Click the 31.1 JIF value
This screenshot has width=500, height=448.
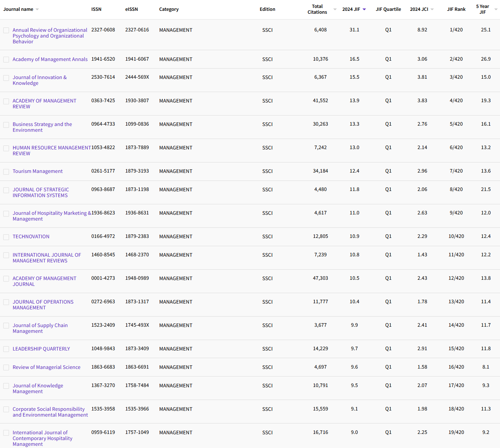pyautogui.click(x=355, y=30)
